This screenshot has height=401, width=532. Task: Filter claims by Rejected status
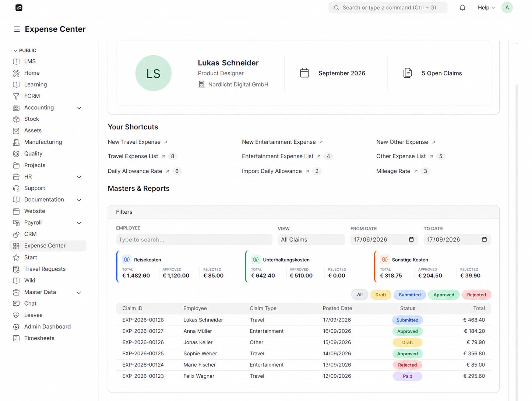(476, 295)
